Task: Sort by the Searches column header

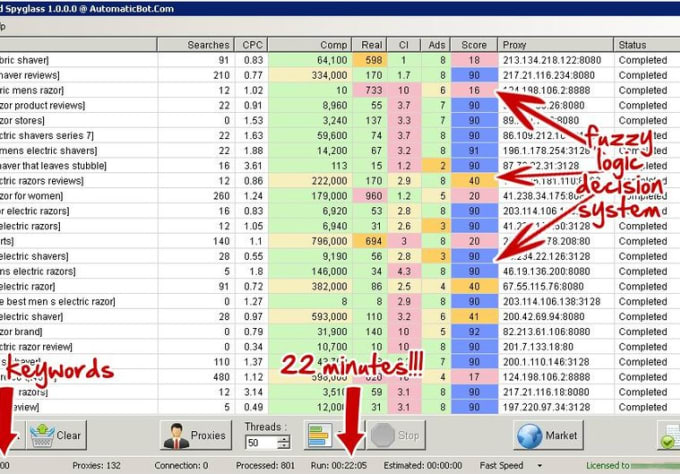Action: click(x=196, y=45)
